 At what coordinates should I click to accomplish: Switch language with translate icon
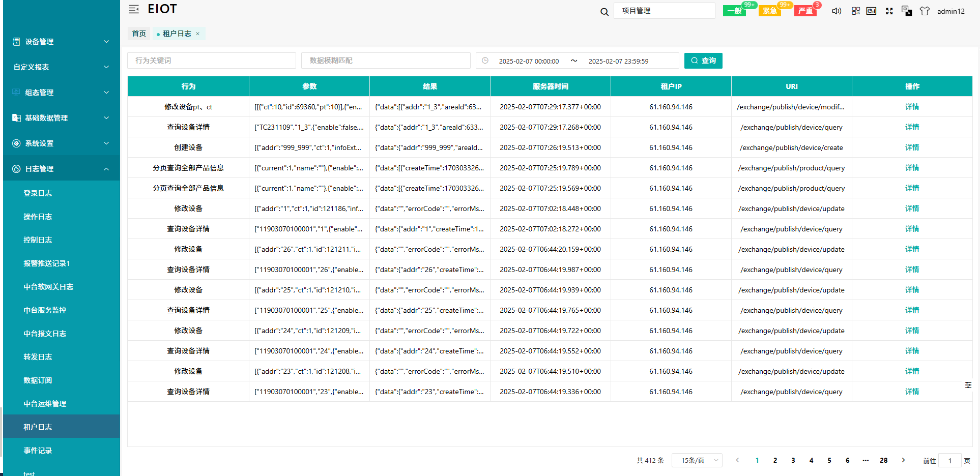(906, 11)
